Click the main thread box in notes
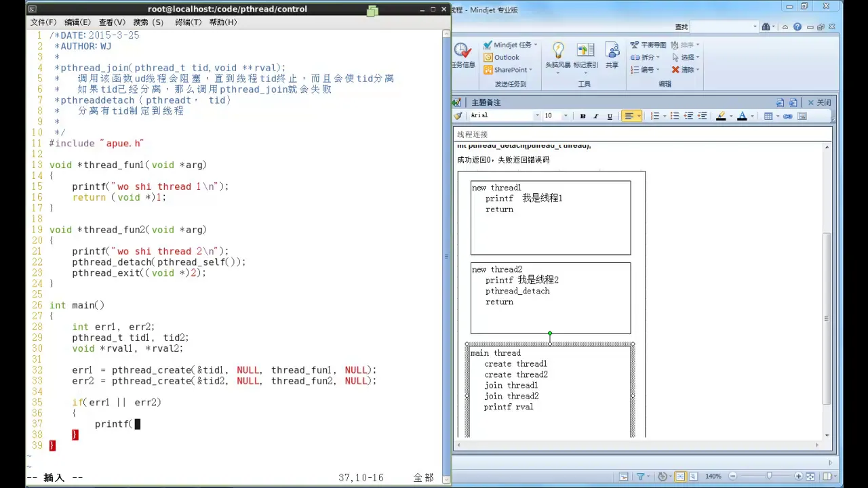This screenshot has height=488, width=868. pos(550,390)
